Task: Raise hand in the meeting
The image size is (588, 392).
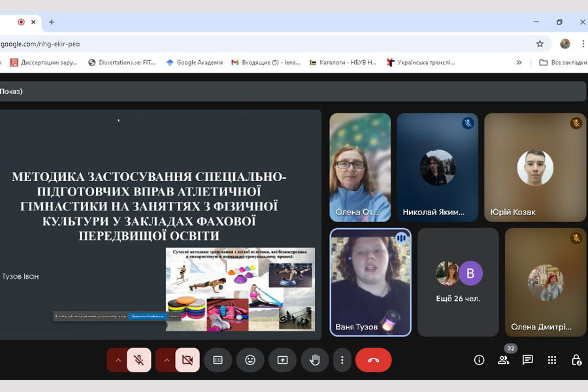Action: point(314,360)
